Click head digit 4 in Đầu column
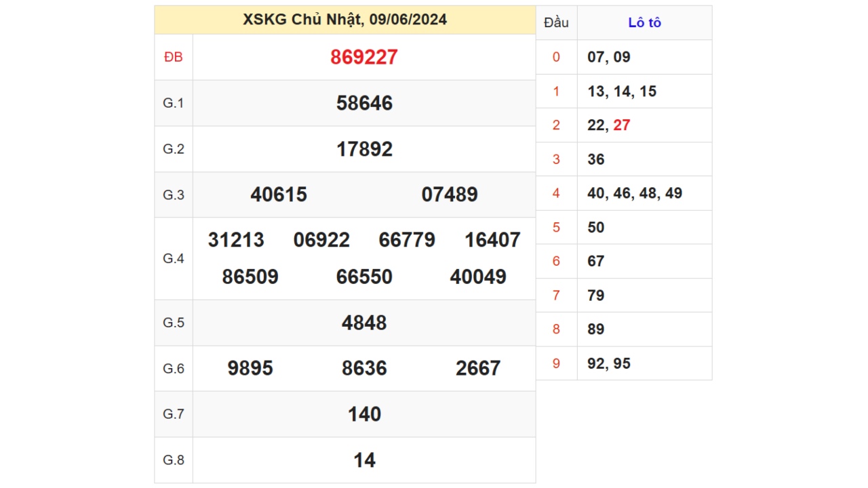Image resolution: width=868 pixels, height=488 pixels. click(x=556, y=193)
